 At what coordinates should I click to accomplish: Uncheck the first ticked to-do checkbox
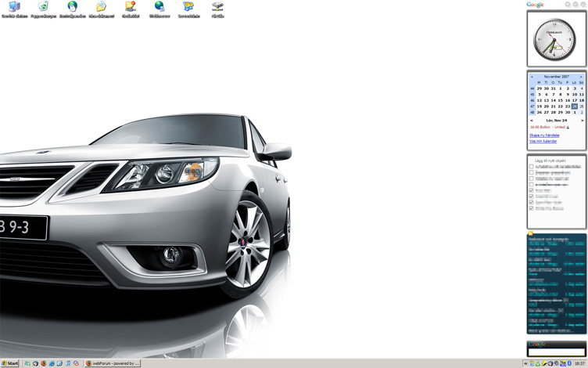coord(532,190)
